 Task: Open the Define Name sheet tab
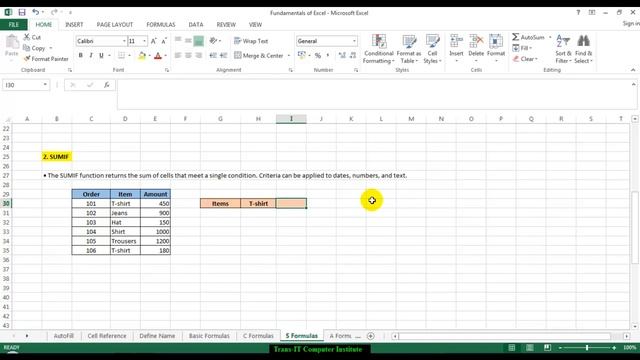click(157, 336)
